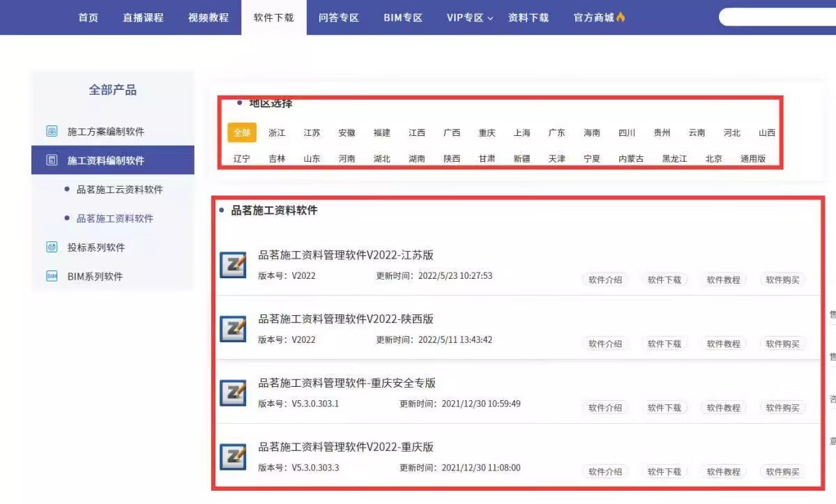Click the 江苏版 software product icon
The height and width of the screenshot is (504, 836).
pyautogui.click(x=233, y=265)
